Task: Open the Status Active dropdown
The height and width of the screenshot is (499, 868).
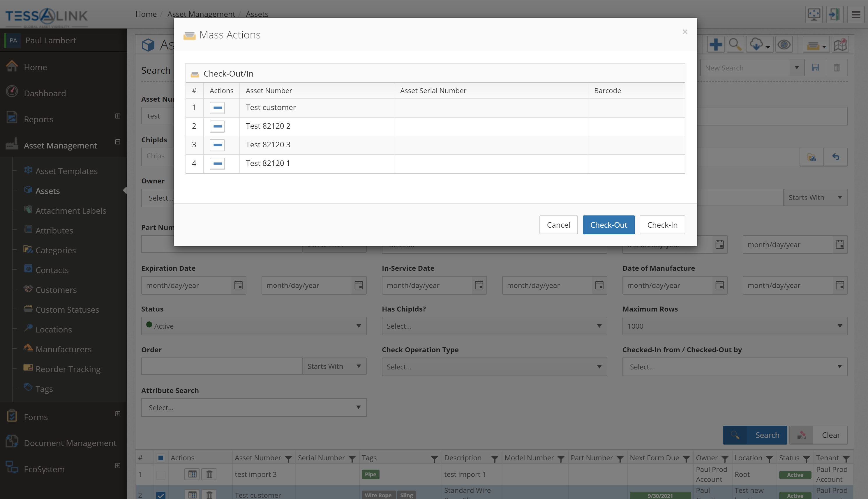Action: pyautogui.click(x=254, y=326)
